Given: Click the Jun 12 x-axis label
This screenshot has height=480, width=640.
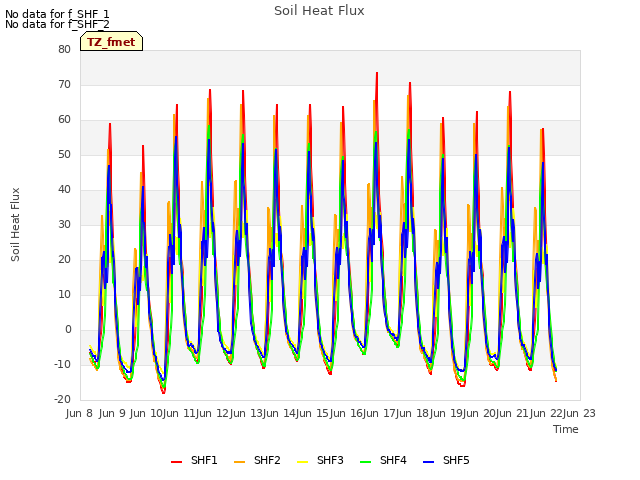Looking at the screenshot, I should [x=212, y=413].
